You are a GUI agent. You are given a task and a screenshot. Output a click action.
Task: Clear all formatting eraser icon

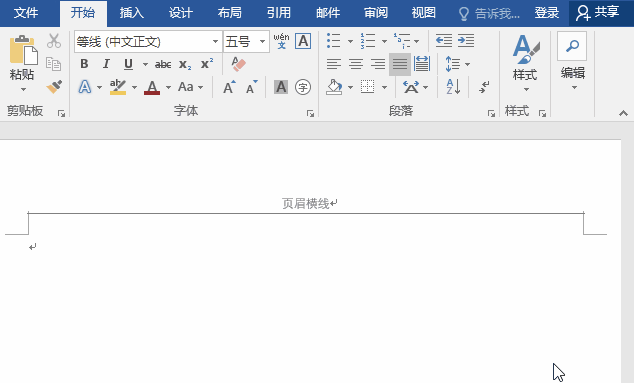pos(239,64)
